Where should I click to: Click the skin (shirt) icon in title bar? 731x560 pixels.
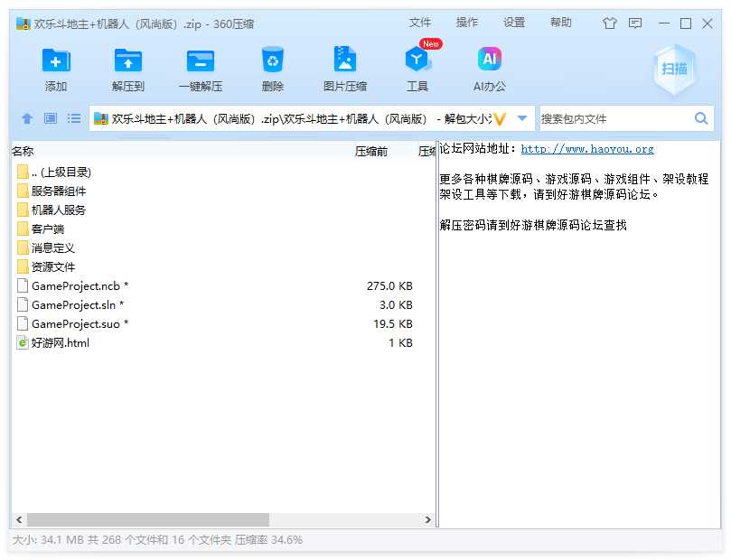click(609, 23)
